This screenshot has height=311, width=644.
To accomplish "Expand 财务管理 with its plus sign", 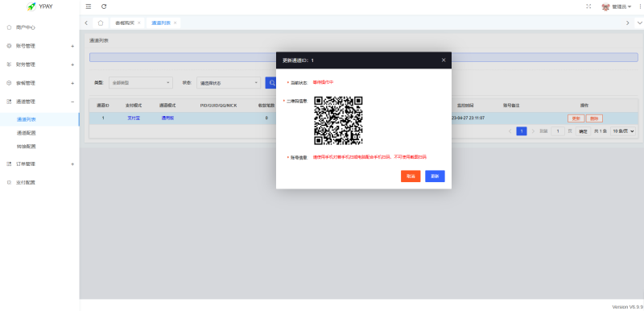I will coord(72,64).
